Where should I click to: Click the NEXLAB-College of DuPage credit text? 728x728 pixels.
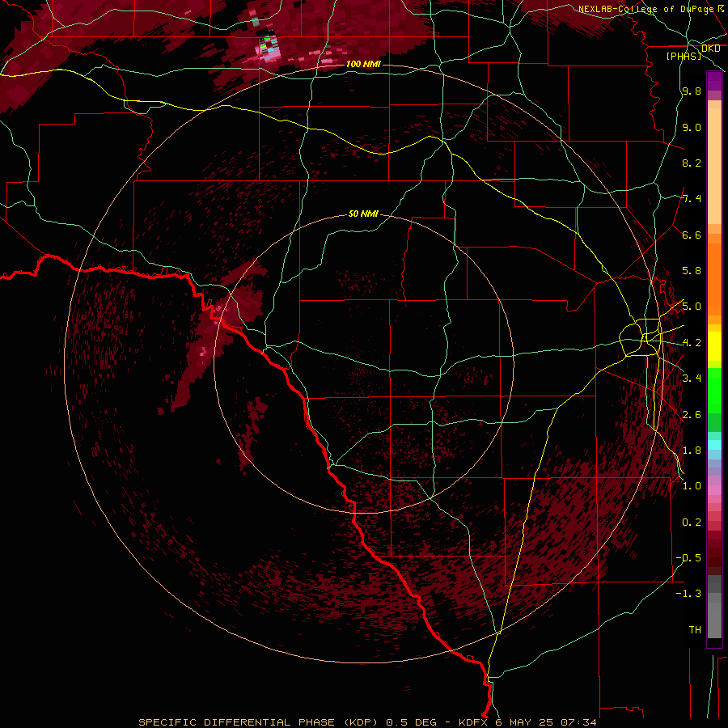pyautogui.click(x=645, y=9)
